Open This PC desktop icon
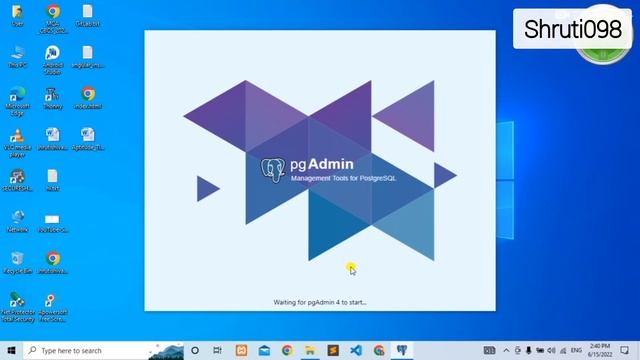640x360 pixels. coord(18,57)
